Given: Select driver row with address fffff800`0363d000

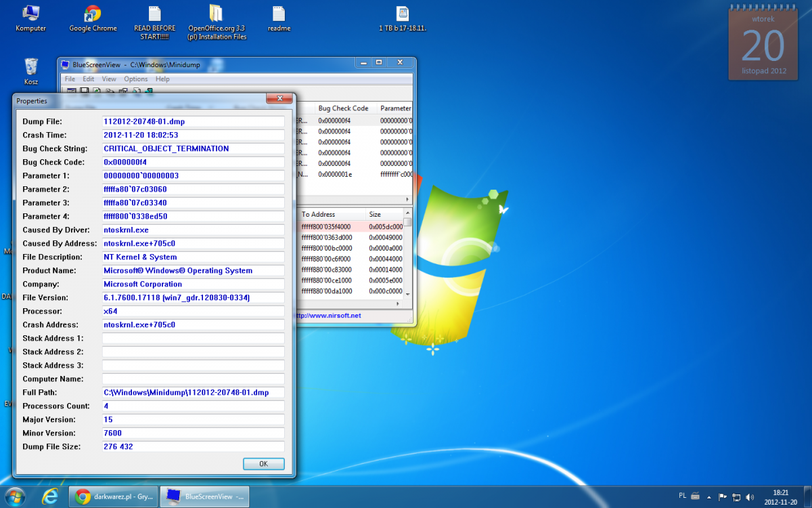Looking at the screenshot, I should coord(351,237).
